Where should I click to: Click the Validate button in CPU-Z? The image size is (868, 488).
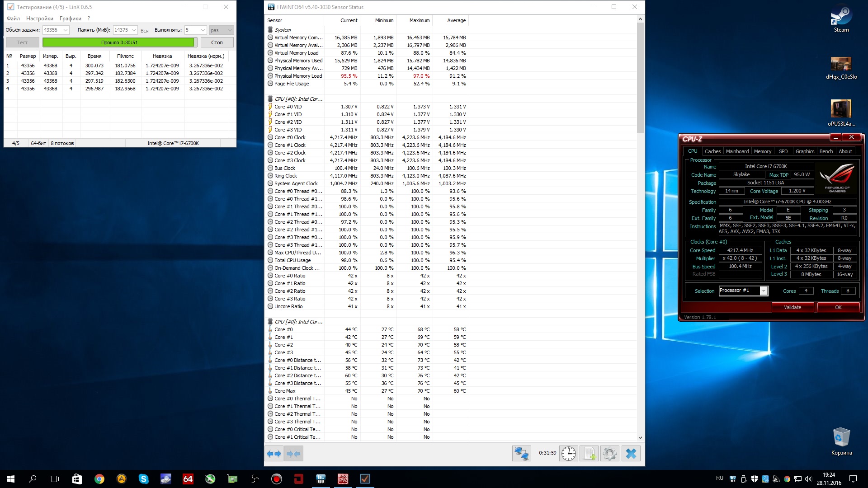[x=792, y=307]
